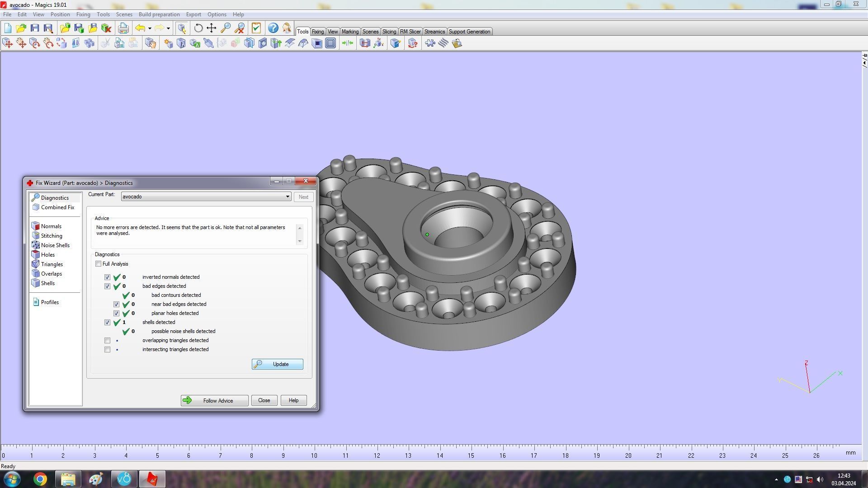Expand the Undo history dropdown arrow

(x=150, y=28)
